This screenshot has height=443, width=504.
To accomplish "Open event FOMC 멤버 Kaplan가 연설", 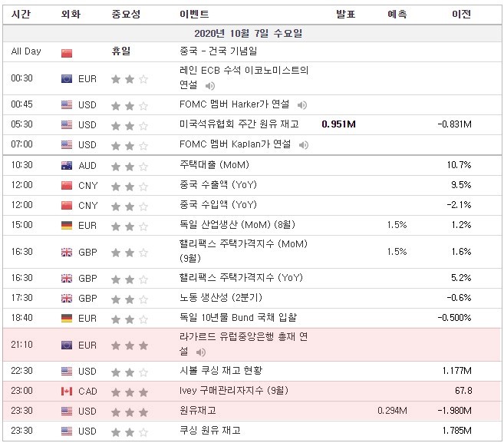I will point(235,144).
